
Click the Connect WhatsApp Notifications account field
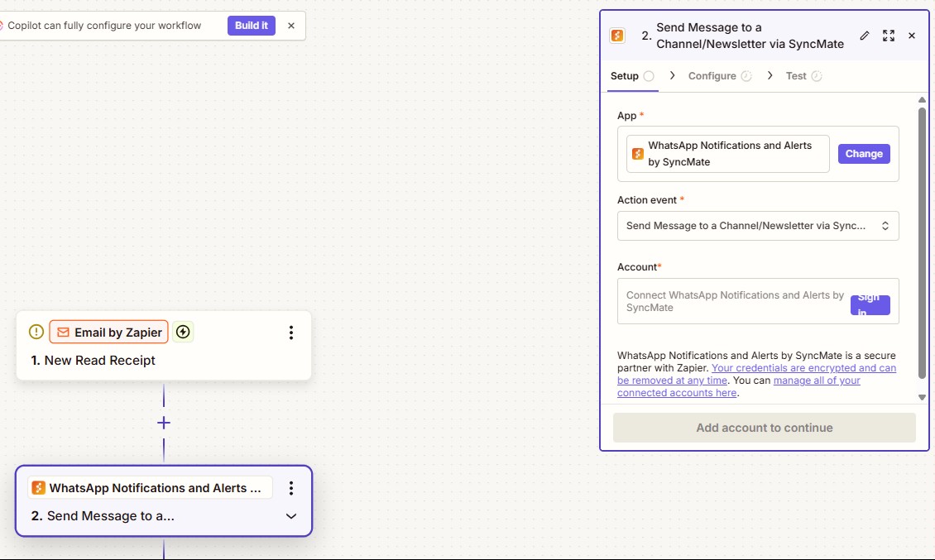tap(758, 301)
